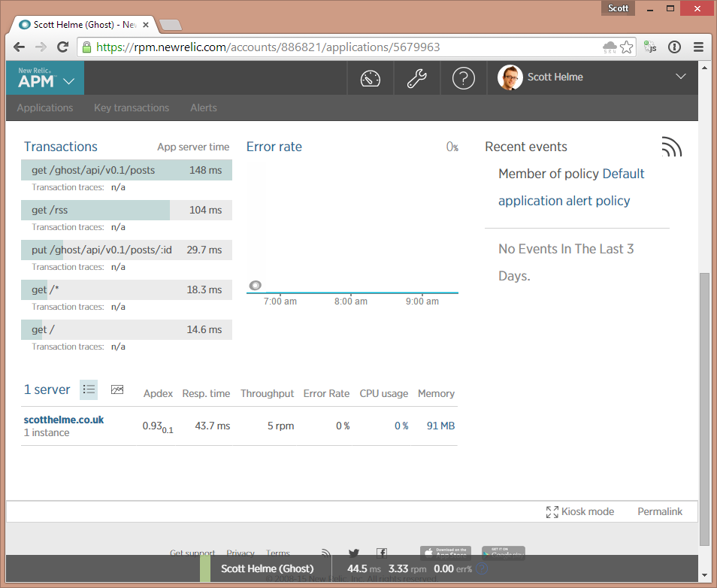717x588 pixels.
Task: Click Scott Helme (Ghost) in bottom bar
Action: (x=267, y=568)
